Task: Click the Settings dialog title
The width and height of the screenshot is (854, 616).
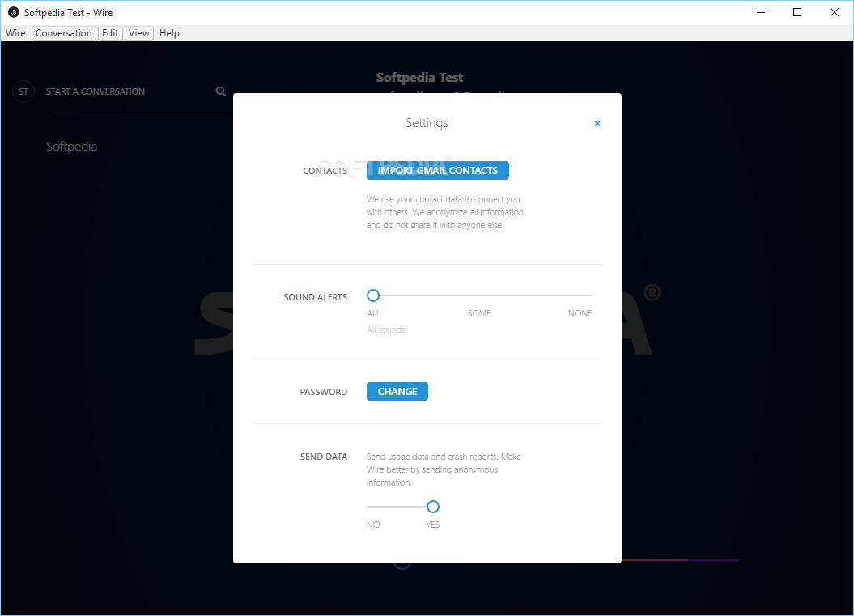Action: [427, 123]
